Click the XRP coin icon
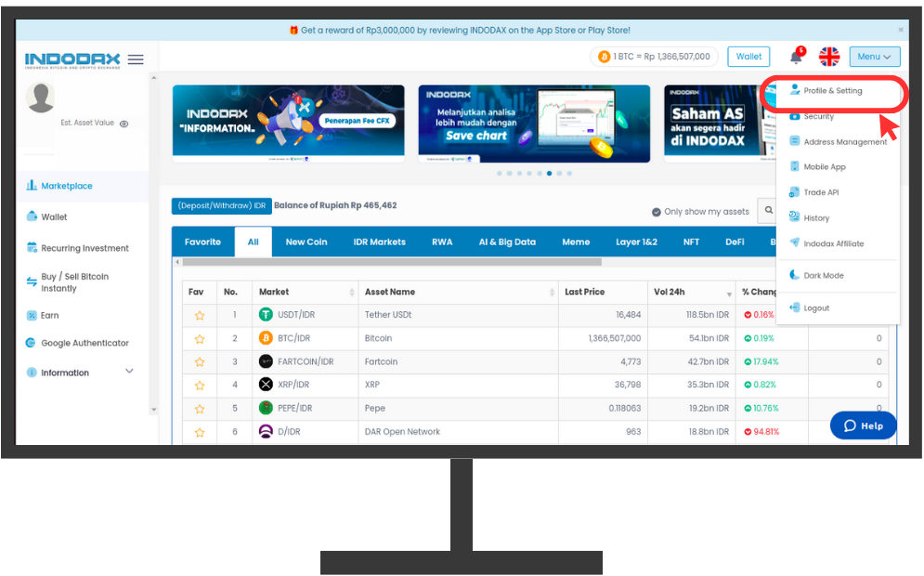The width and height of the screenshot is (924, 576). (x=266, y=385)
